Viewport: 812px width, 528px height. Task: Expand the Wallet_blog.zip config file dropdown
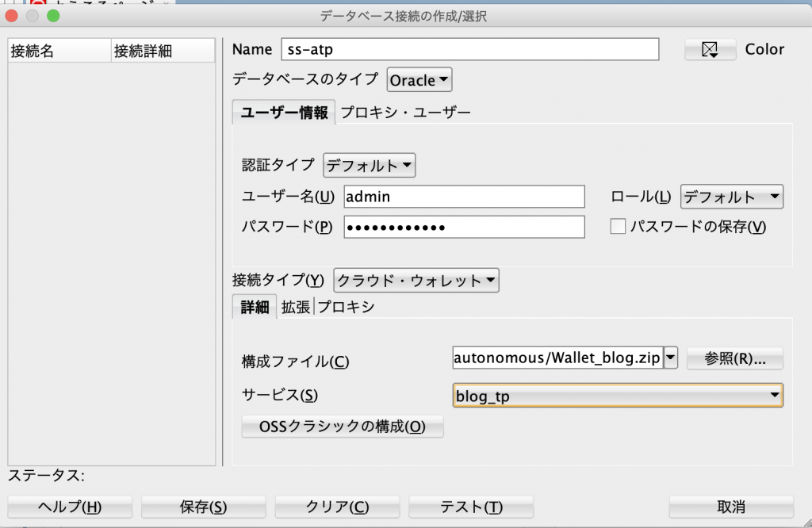pos(670,358)
